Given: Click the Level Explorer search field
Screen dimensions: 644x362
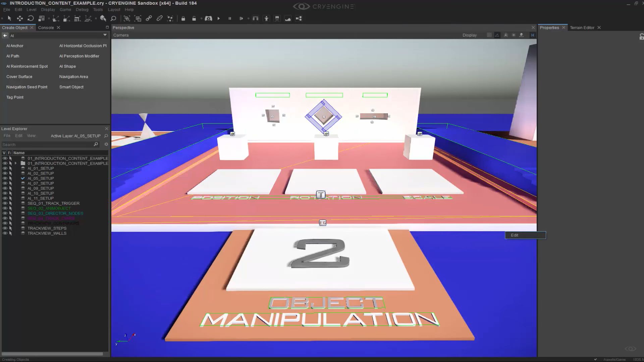Looking at the screenshot, I should 47,144.
